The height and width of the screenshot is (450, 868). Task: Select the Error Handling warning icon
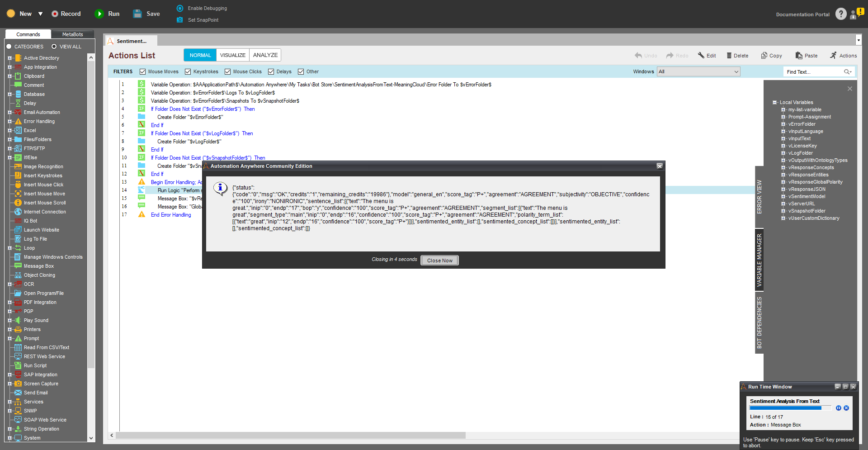[x=18, y=121]
